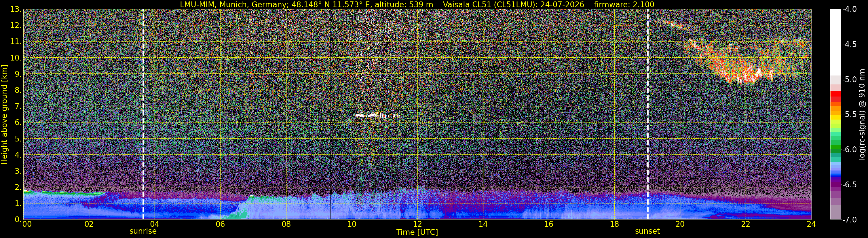Click the '24' tick on the time axis
This screenshot has height=238, width=868.
(811, 224)
